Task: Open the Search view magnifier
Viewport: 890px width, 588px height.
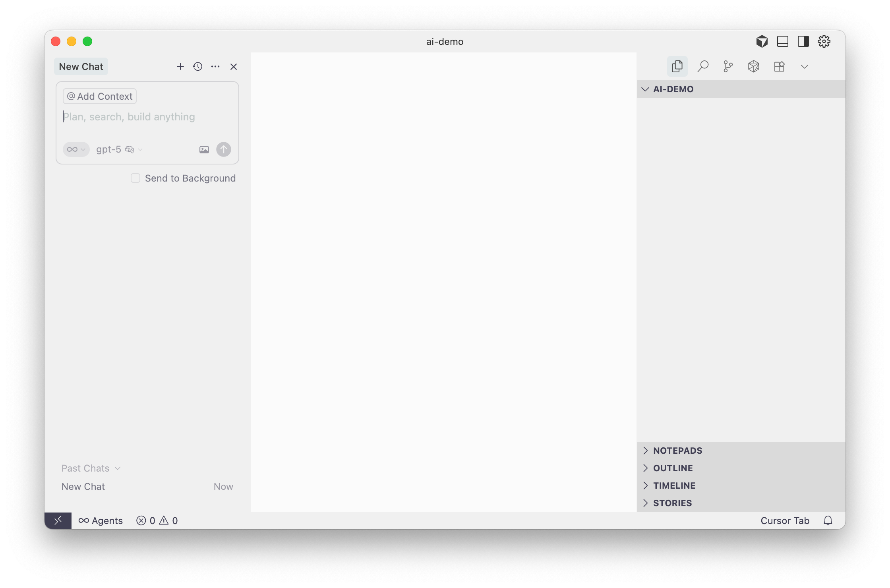Action: pyautogui.click(x=703, y=66)
